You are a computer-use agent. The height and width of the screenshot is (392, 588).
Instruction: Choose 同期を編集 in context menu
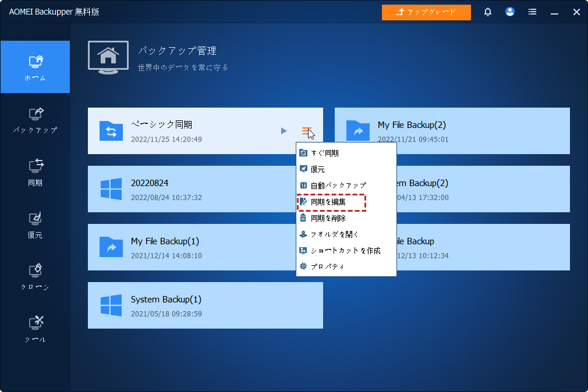(346, 202)
